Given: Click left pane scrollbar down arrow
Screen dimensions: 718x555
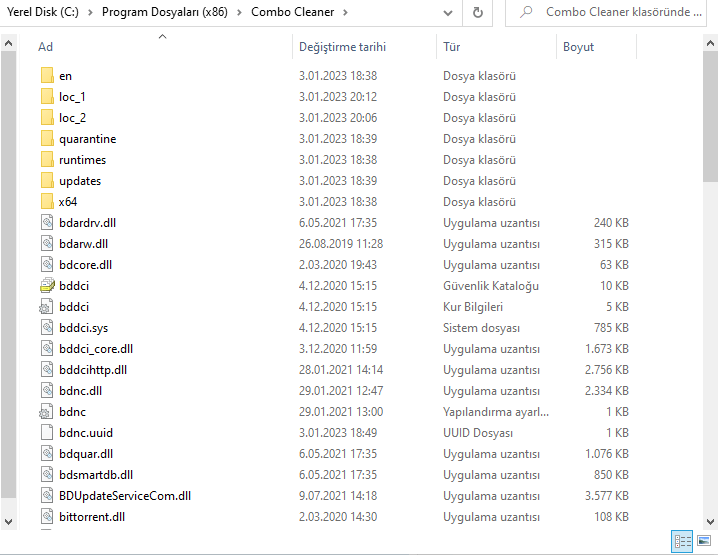Looking at the screenshot, I should [x=8, y=521].
